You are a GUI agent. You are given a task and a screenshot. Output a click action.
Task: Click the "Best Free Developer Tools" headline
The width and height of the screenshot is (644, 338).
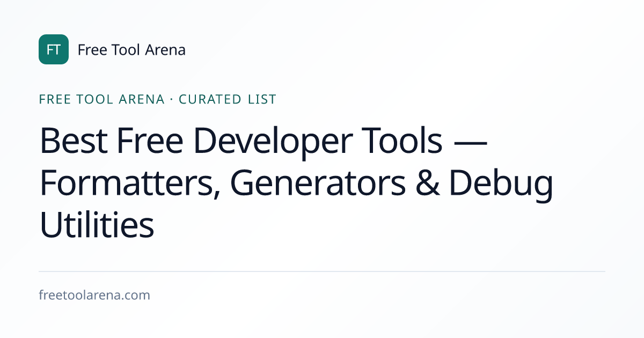pyautogui.click(x=296, y=183)
